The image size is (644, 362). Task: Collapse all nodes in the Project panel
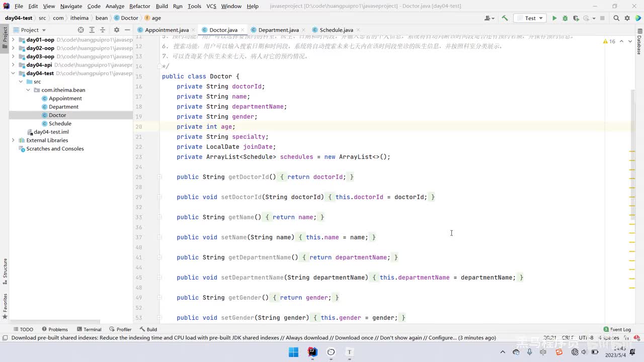click(x=102, y=30)
